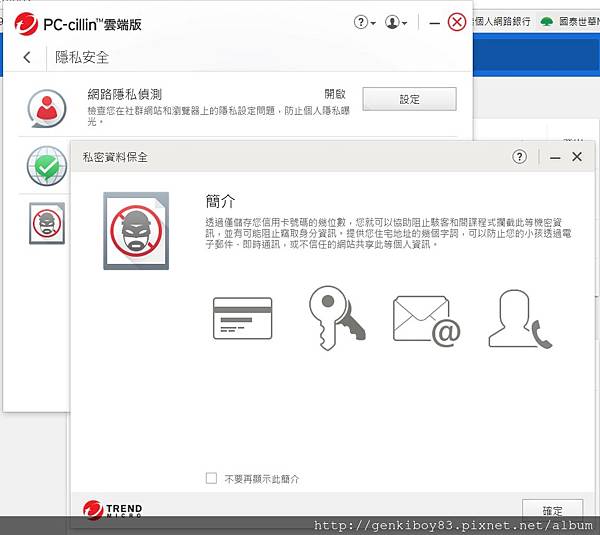Minimize the PC-cillin main window

pyautogui.click(x=434, y=23)
